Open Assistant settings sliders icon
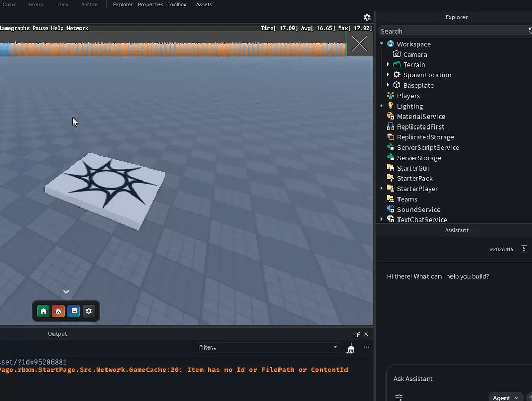This screenshot has height=401, width=532. pos(398,397)
